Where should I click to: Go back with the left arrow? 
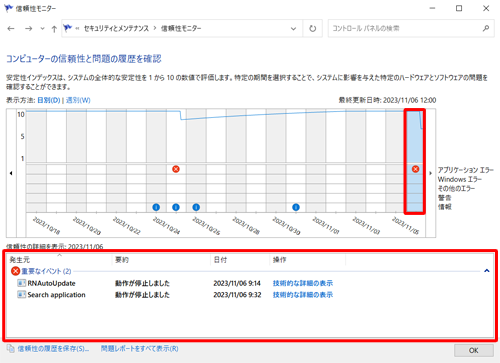pyautogui.click(x=11, y=29)
